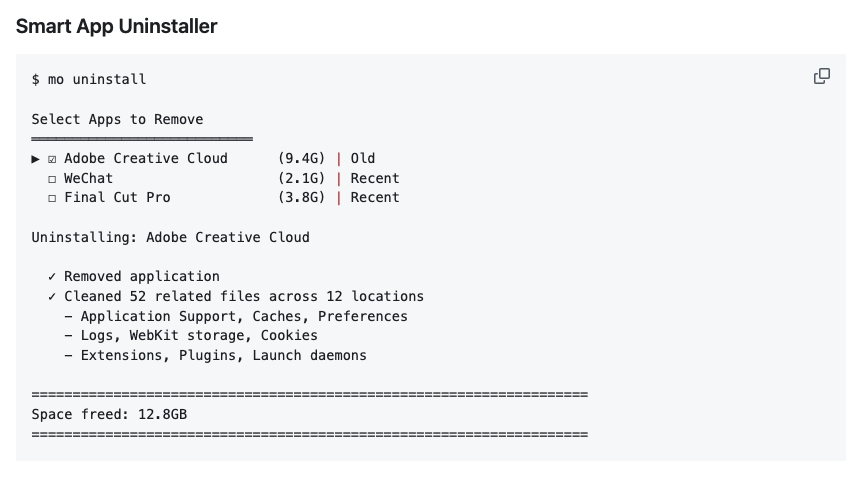Click the Extensions, Plugins, Launch daemons line

point(223,355)
